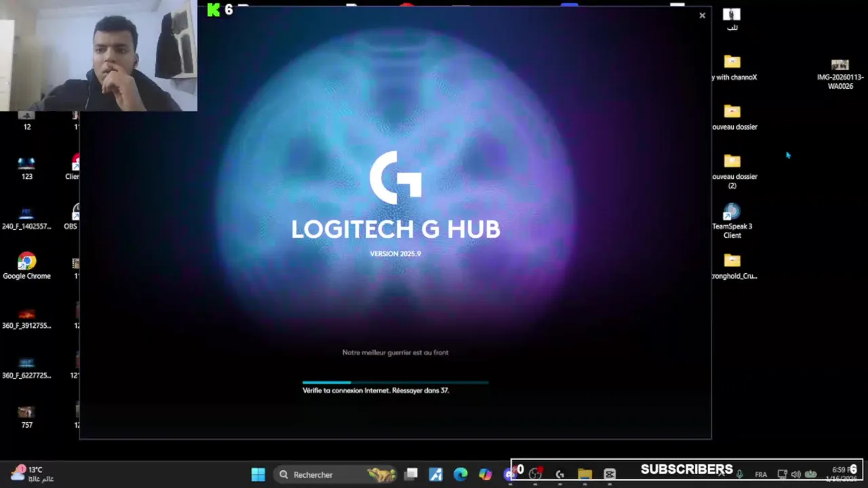Screen dimensions: 868x488
Task: Select the 'ouveau dossier (2)' folder
Action: (x=734, y=171)
